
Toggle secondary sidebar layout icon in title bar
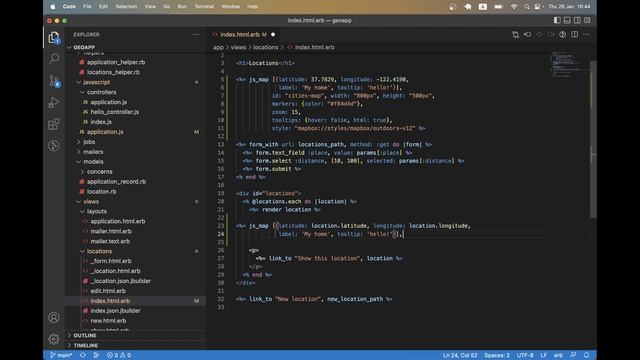pyautogui.click(x=577, y=20)
